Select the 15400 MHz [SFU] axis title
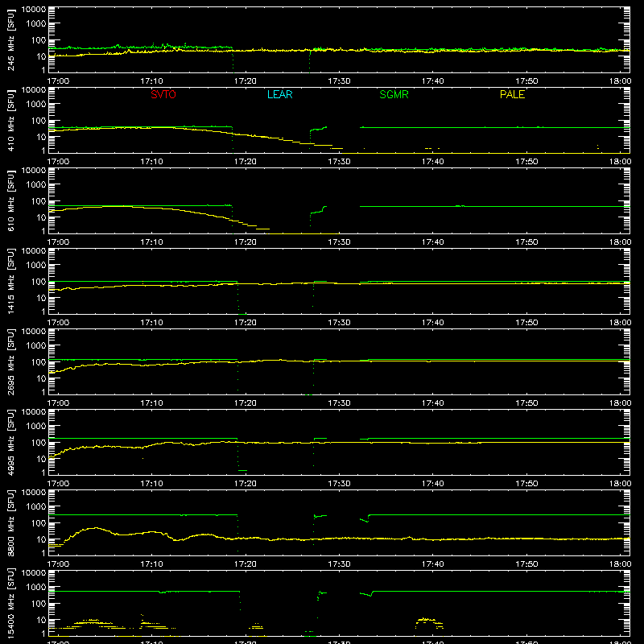Screen dimensions: 644x644 [10, 603]
